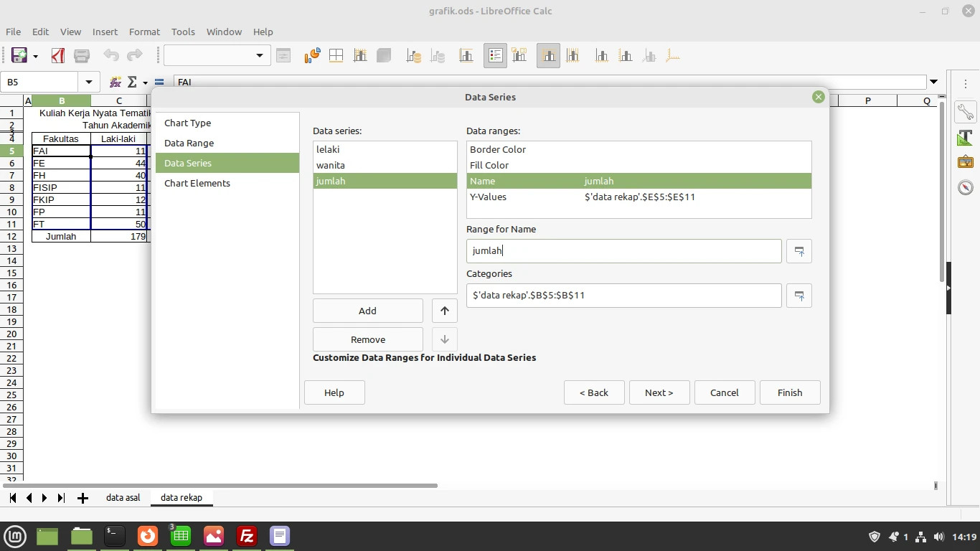Click the Next button
This screenshot has width=980, height=551.
tap(659, 392)
